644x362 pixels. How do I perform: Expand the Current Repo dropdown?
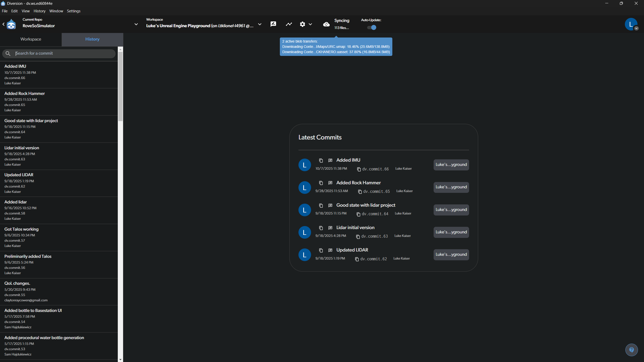pyautogui.click(x=136, y=24)
